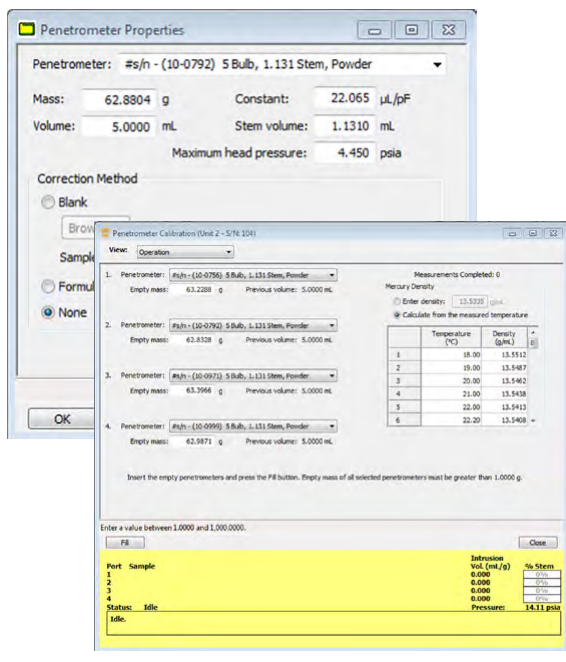Click the Density (g/mL) column header
The height and width of the screenshot is (662, 566).
click(x=504, y=337)
